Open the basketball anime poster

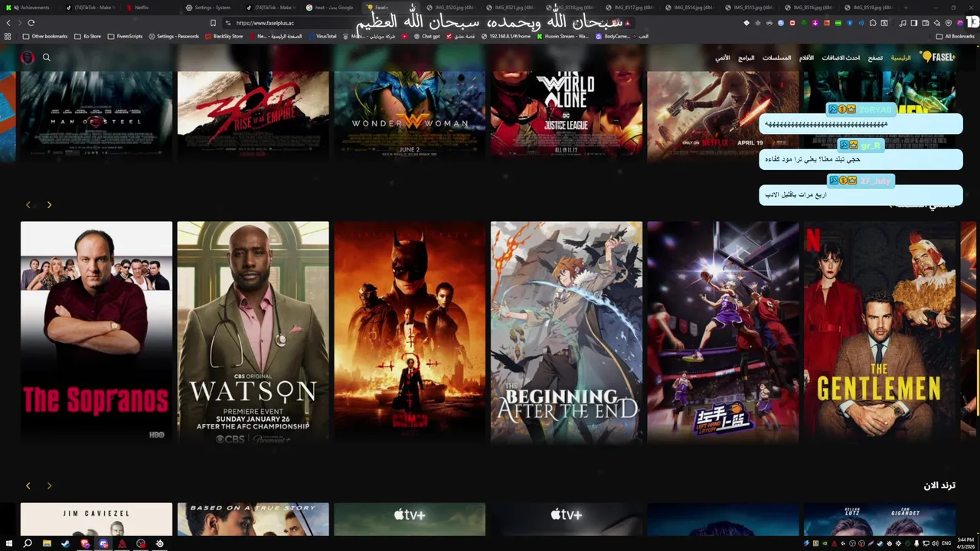point(723,332)
